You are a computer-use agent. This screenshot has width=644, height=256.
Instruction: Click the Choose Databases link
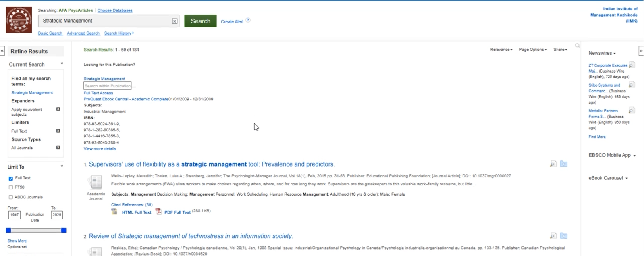(x=114, y=10)
